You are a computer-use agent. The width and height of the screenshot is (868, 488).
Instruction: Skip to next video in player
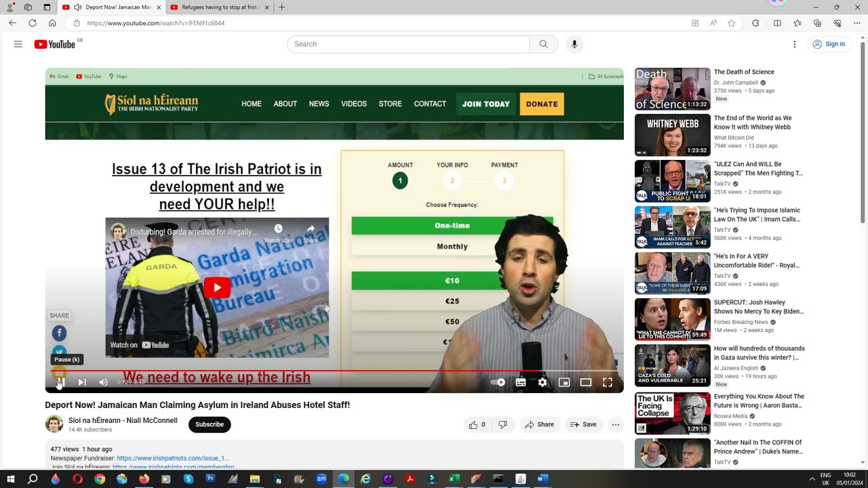point(81,382)
